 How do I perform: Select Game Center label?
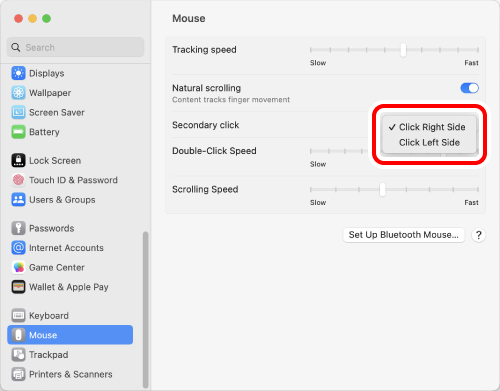(x=57, y=267)
